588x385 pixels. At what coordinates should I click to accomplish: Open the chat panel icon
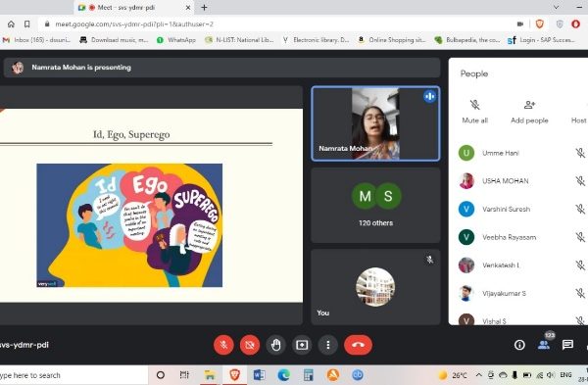tap(567, 345)
